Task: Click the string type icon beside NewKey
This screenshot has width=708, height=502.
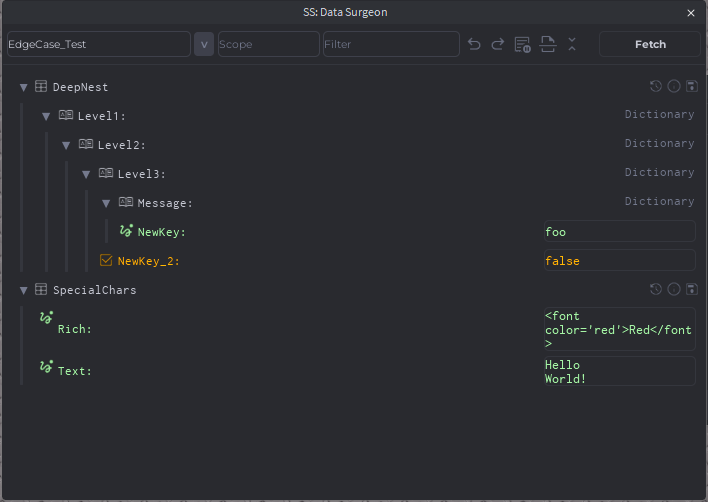Action: (126, 231)
